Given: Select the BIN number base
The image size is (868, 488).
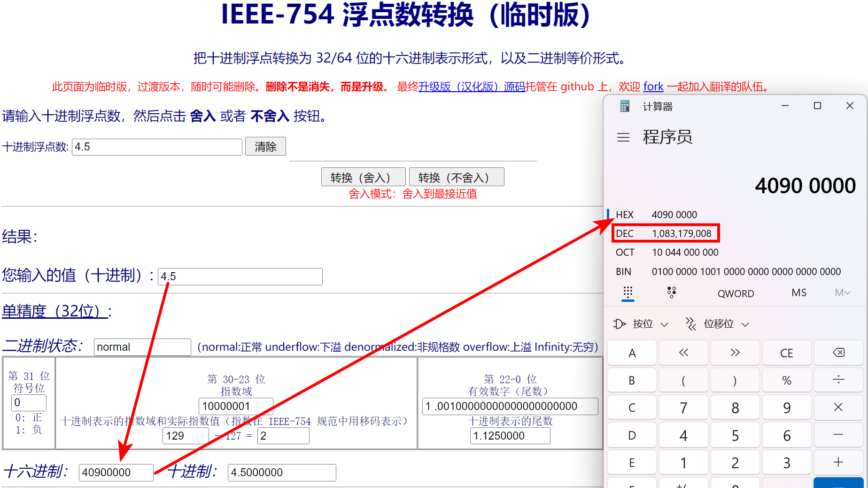Looking at the screenshot, I should [x=623, y=271].
